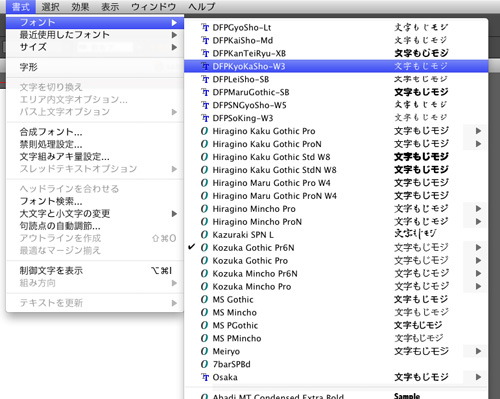This screenshot has width=500, height=399.
Task: Expand Osaka styles arrow
Action: [x=478, y=377]
